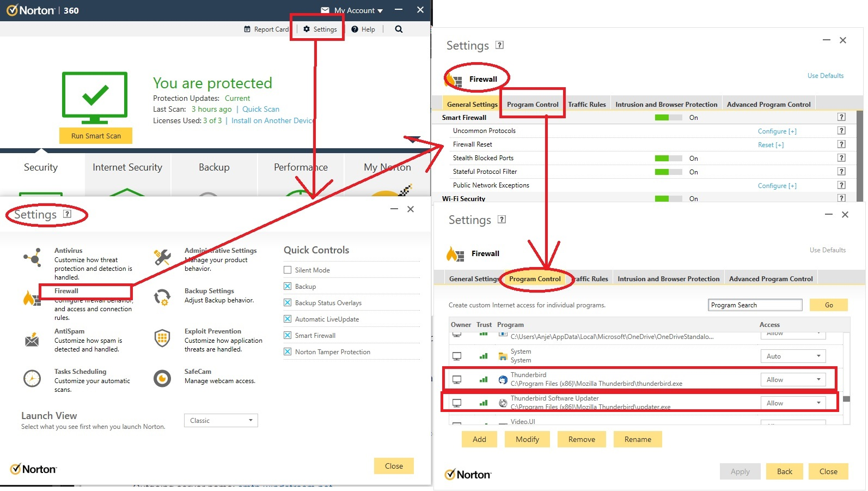The width and height of the screenshot is (868, 491).
Task: Click Thunderbird program icon in list
Action: [503, 380]
